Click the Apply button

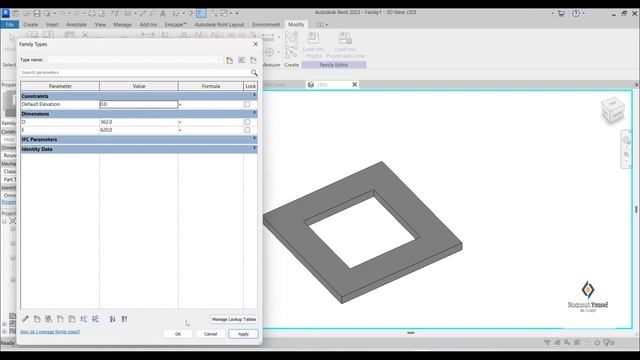point(243,334)
